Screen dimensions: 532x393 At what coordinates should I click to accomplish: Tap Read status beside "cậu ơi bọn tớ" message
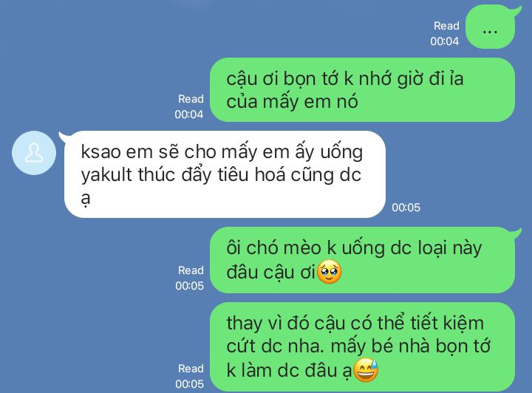click(189, 106)
